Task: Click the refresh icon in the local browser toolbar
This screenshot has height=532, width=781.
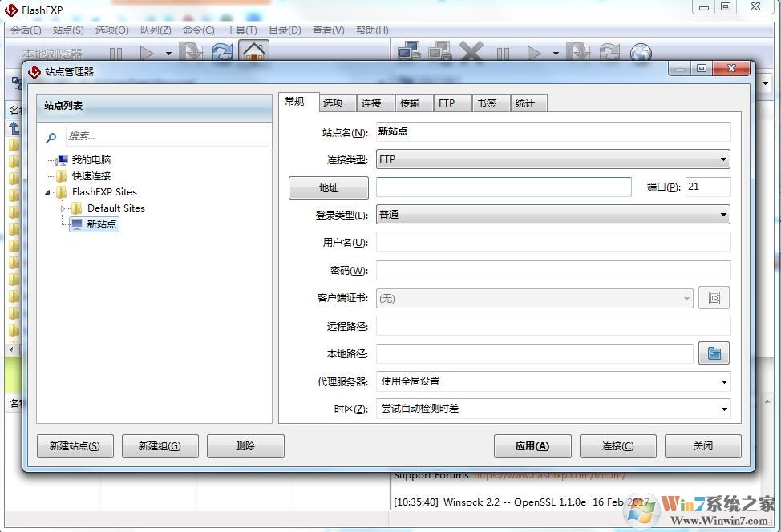Action: [x=222, y=53]
